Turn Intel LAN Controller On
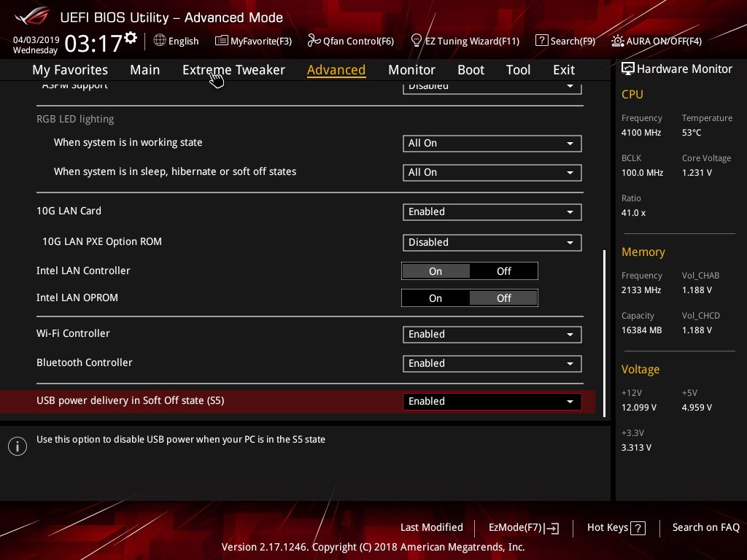Image resolution: width=747 pixels, height=560 pixels. [x=436, y=271]
